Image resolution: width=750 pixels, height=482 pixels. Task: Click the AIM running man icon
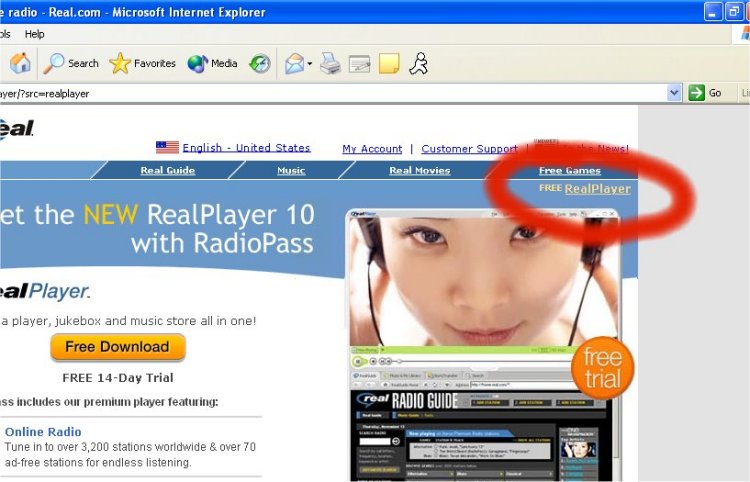(x=419, y=63)
